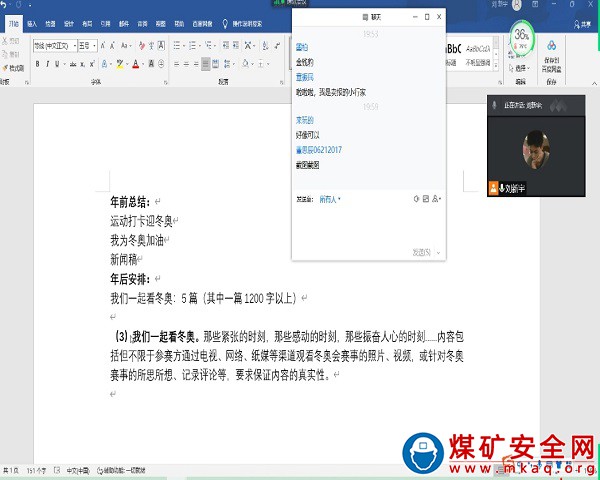Switch to the 引用 ribbon tab

point(105,24)
